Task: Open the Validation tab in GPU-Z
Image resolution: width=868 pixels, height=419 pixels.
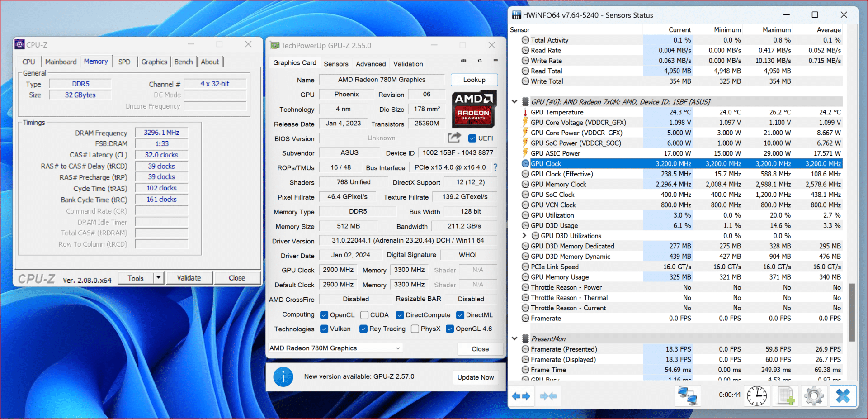Action: click(408, 64)
